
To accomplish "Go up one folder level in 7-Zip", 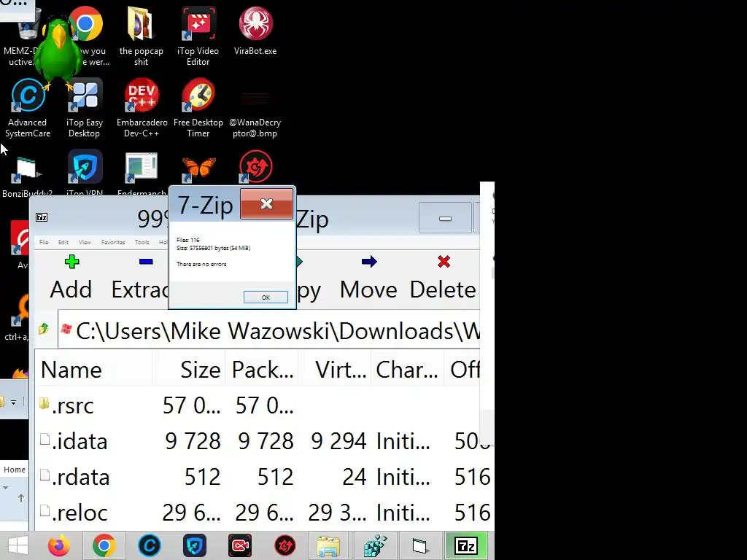I will click(44, 329).
